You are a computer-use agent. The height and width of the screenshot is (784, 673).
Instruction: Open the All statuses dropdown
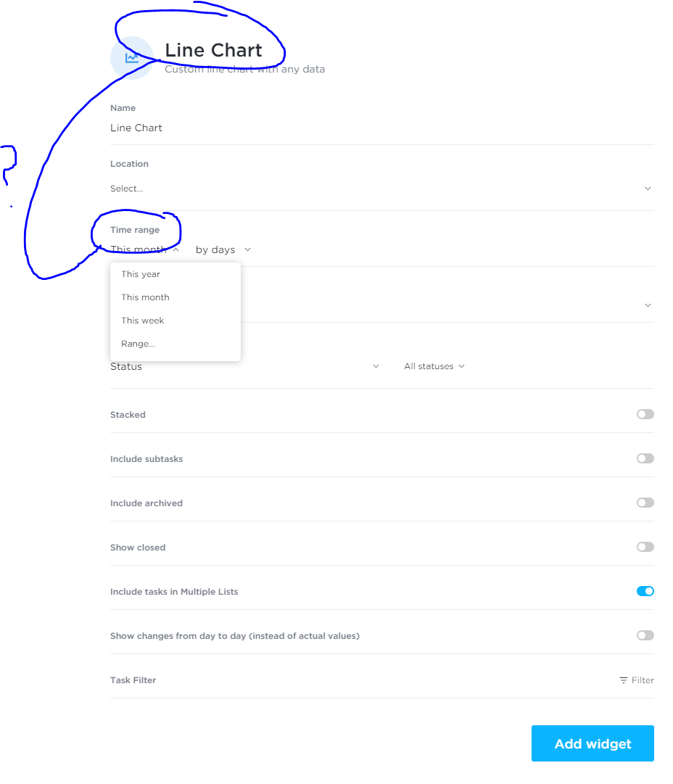click(x=434, y=366)
